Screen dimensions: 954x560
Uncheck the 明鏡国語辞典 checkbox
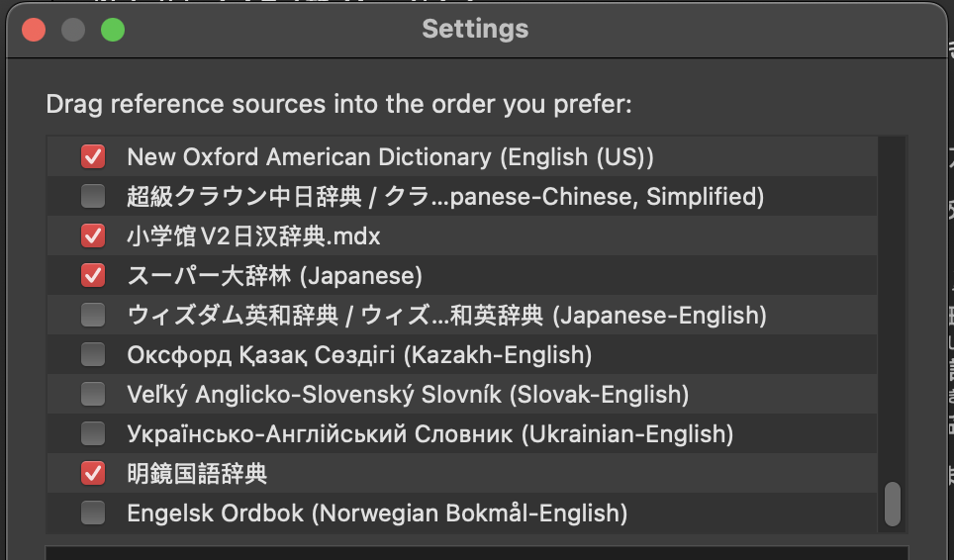coord(93,473)
